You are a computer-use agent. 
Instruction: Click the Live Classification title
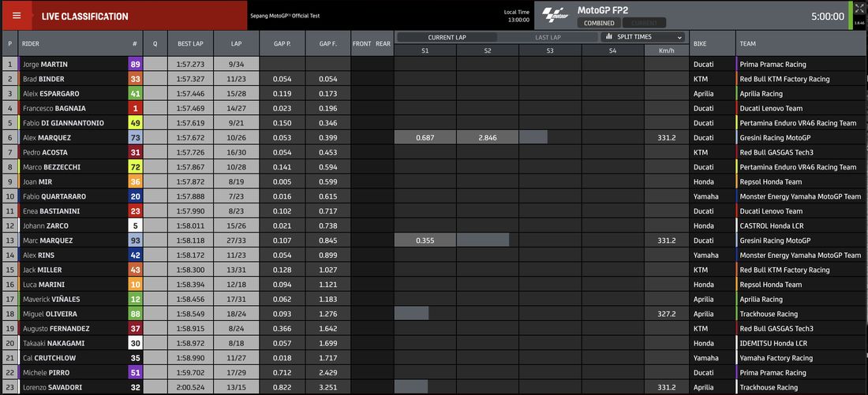coord(84,17)
